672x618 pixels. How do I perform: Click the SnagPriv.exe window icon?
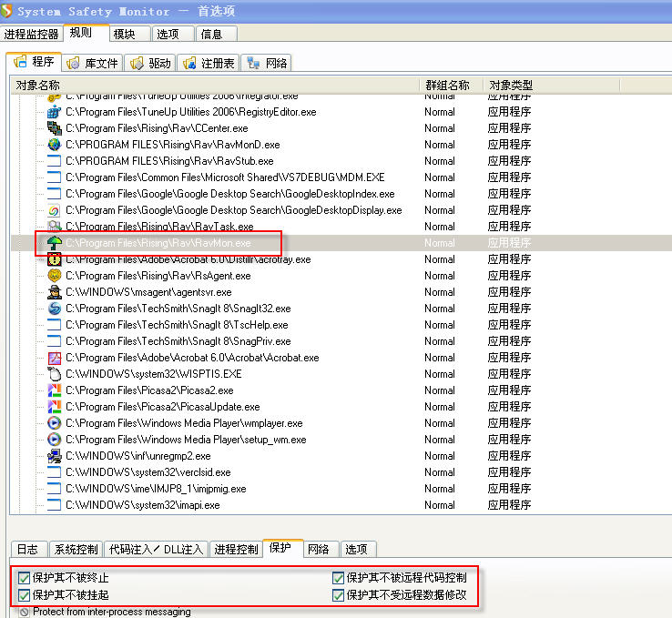point(54,341)
